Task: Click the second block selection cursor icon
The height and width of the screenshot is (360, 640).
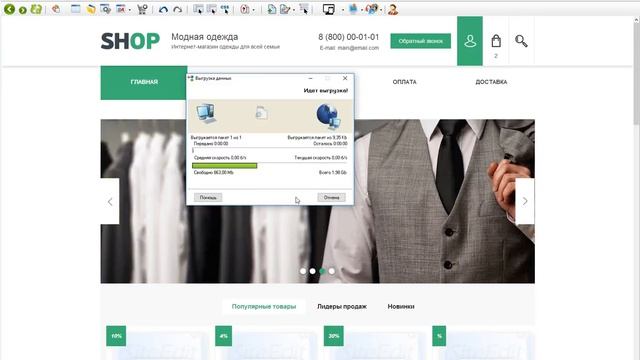Action: 211,9
